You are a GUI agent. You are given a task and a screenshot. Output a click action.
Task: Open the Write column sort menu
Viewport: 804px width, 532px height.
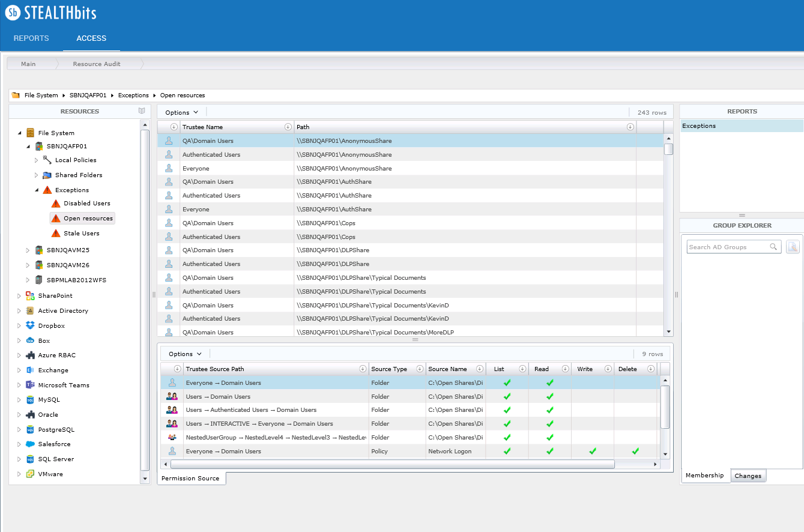coord(608,369)
